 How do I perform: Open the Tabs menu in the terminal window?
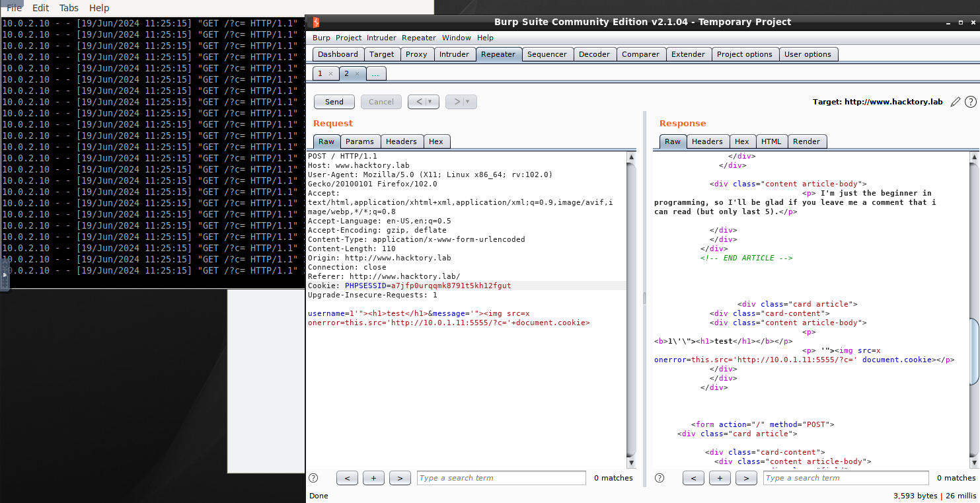(69, 8)
